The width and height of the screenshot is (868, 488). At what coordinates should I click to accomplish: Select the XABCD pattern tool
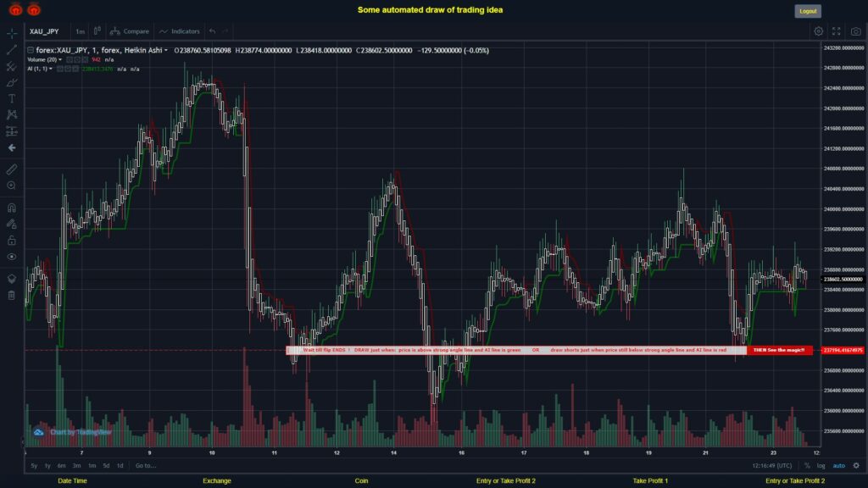(x=12, y=114)
